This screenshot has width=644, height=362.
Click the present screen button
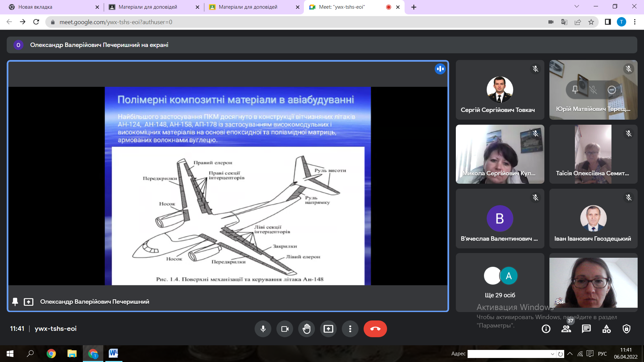[328, 329]
